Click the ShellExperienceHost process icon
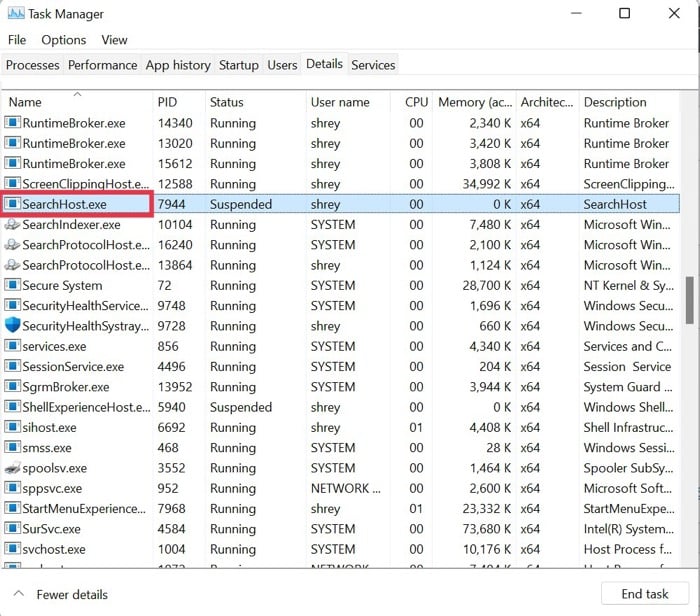The image size is (700, 616). (x=12, y=407)
